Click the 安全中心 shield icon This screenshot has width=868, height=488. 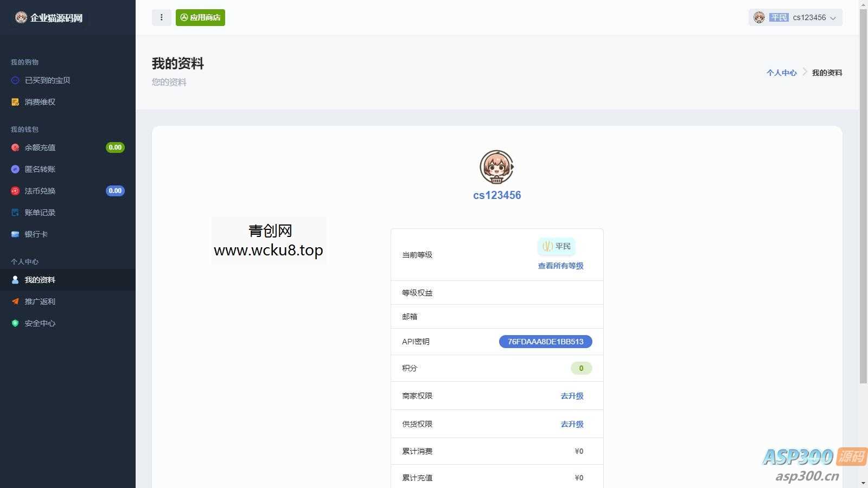click(15, 323)
